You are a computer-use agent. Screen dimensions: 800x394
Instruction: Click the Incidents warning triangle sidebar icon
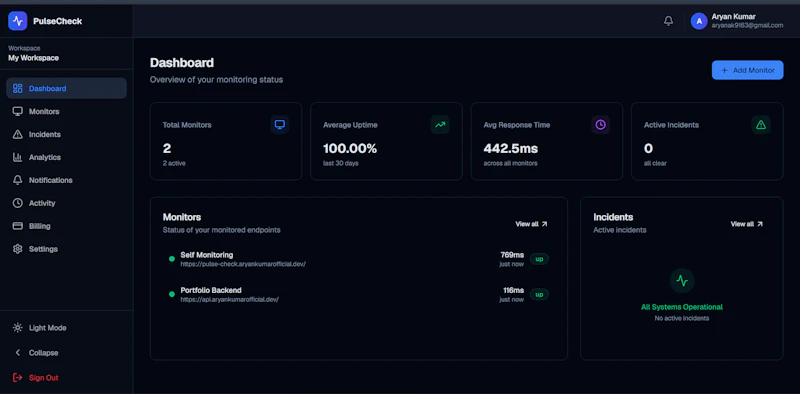point(18,134)
